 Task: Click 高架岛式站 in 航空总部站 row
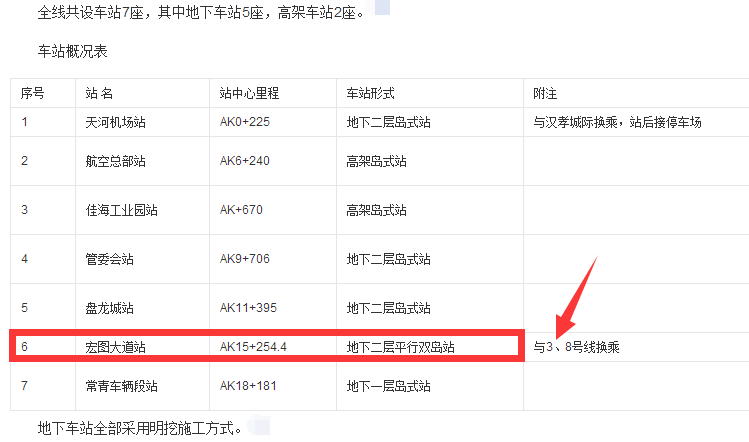(377, 161)
